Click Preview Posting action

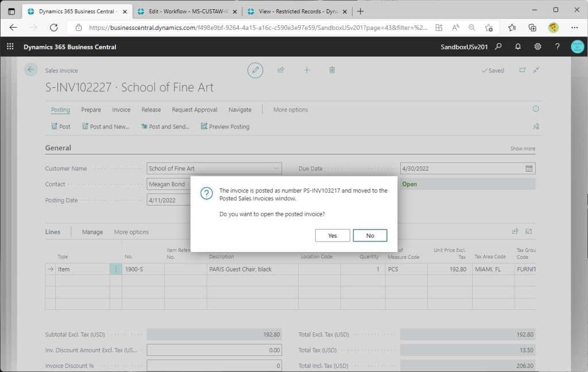click(225, 126)
